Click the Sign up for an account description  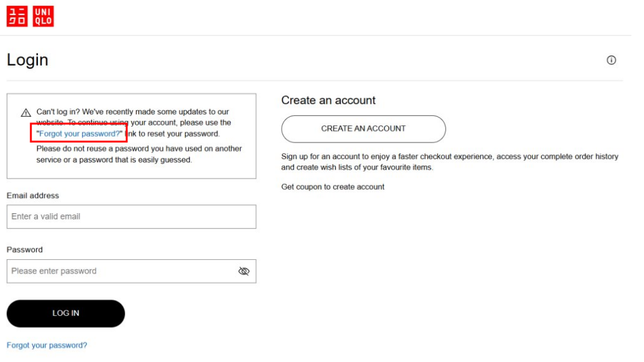coord(449,161)
